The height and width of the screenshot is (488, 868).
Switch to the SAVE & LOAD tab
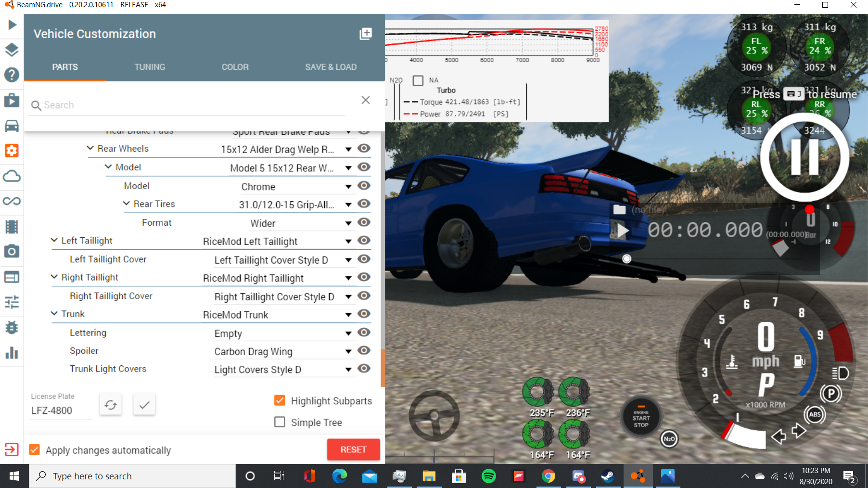331,67
